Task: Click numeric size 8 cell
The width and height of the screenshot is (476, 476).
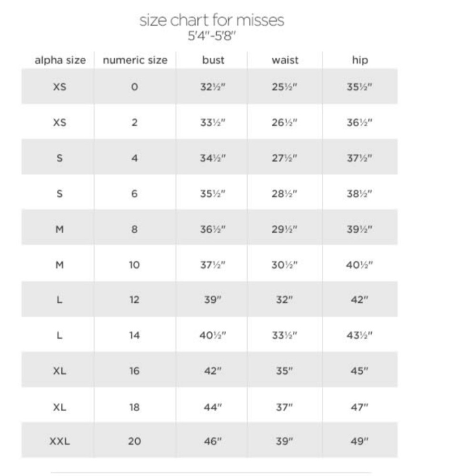Action: tap(135, 229)
